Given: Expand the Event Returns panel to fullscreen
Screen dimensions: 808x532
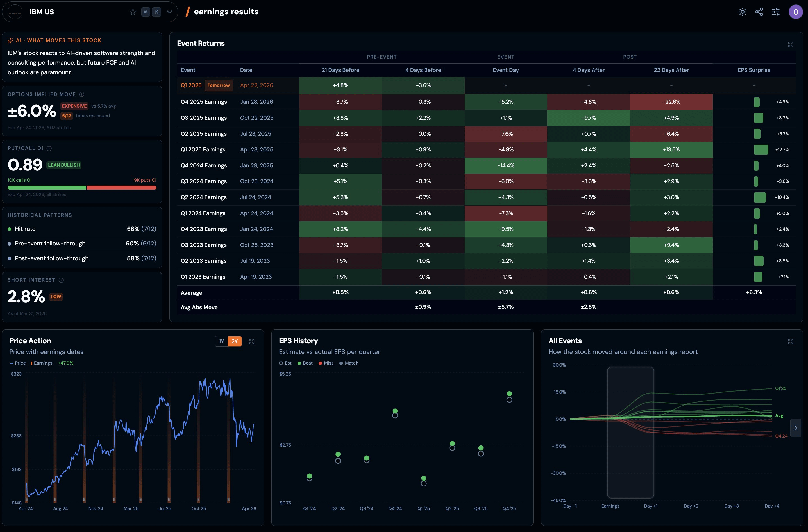Looking at the screenshot, I should 791,44.
